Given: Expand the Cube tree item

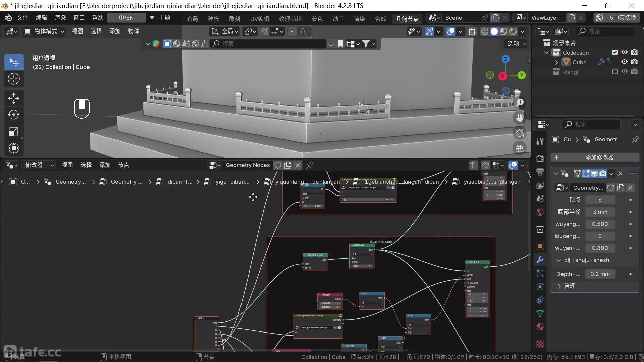Looking at the screenshot, I should click(557, 62).
